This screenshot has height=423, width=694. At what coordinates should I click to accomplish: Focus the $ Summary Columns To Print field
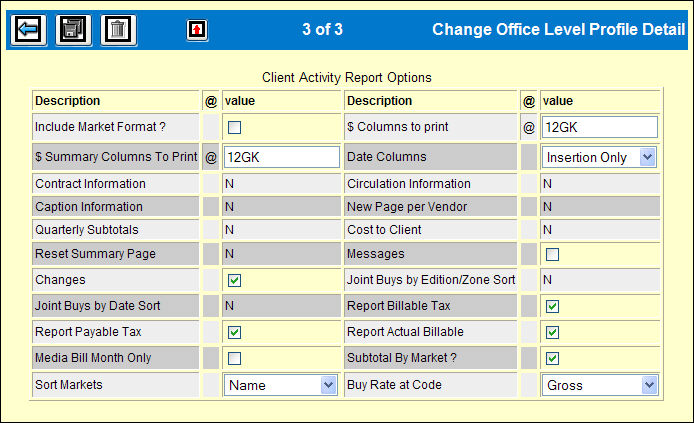coord(281,157)
